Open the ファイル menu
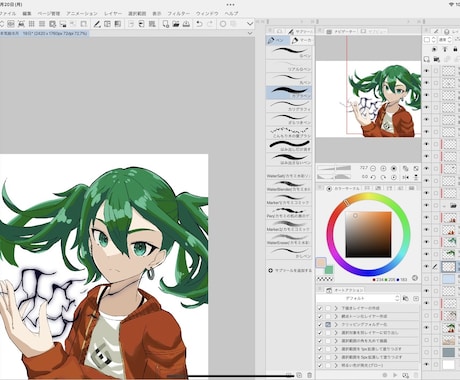460x380 pixels. [8, 14]
